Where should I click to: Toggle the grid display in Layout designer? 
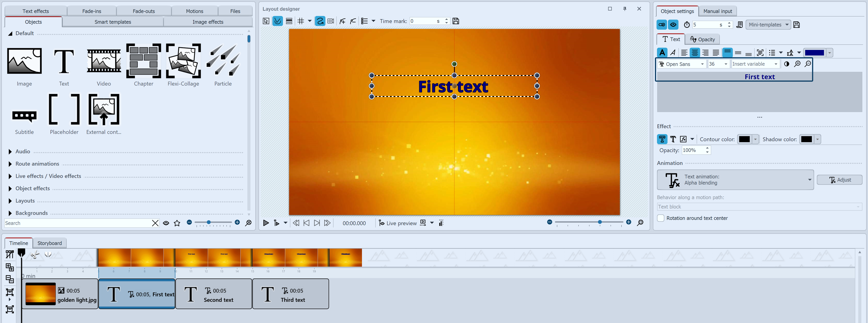click(x=301, y=21)
